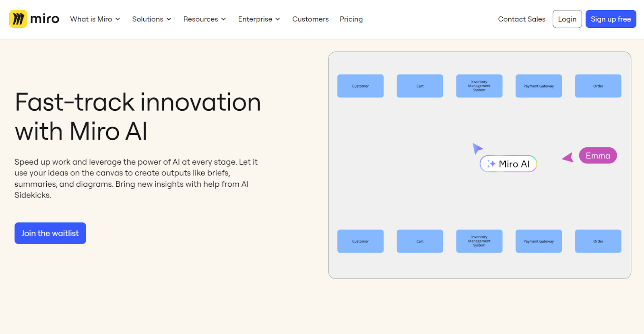
Task: Go to the Customers page
Action: (x=310, y=19)
